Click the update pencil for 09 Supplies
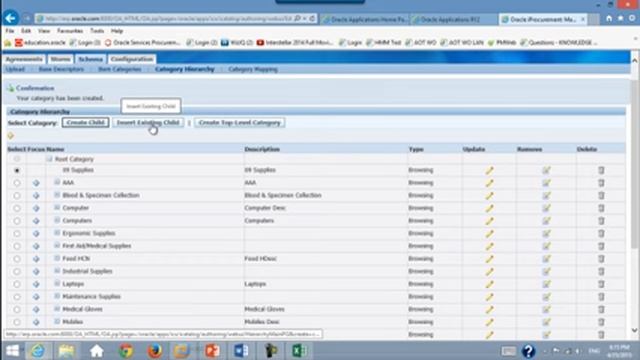Viewport: 640px width, 360px height. 489,170
